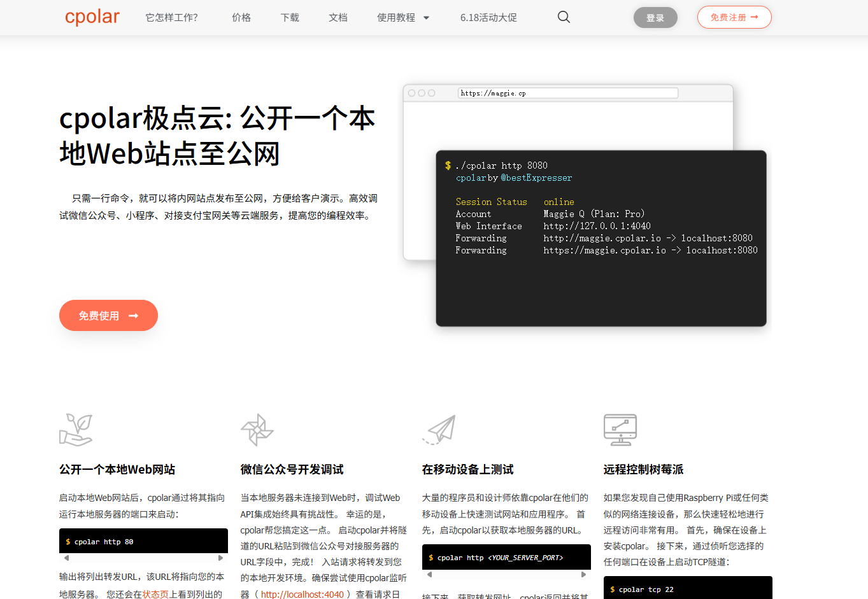Screen dimensions: 868x599
Task: Click the @bestExpresser text in terminal
Action: (x=536, y=178)
